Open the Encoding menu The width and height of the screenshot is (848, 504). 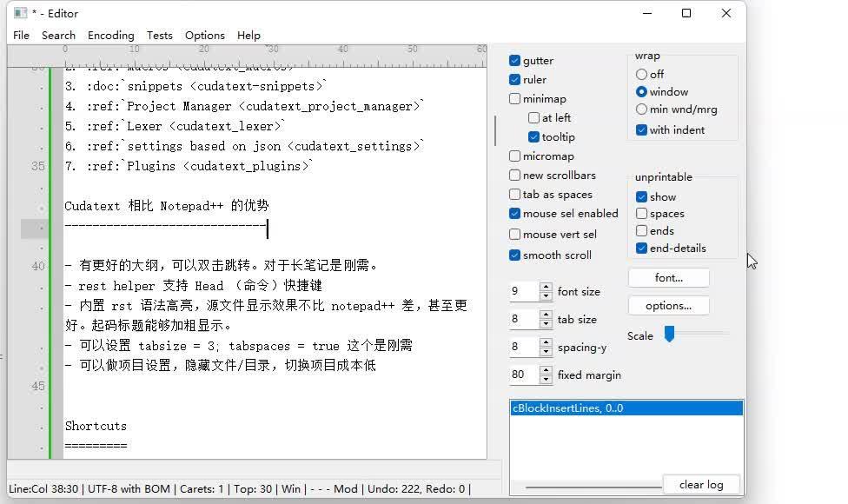tap(111, 35)
